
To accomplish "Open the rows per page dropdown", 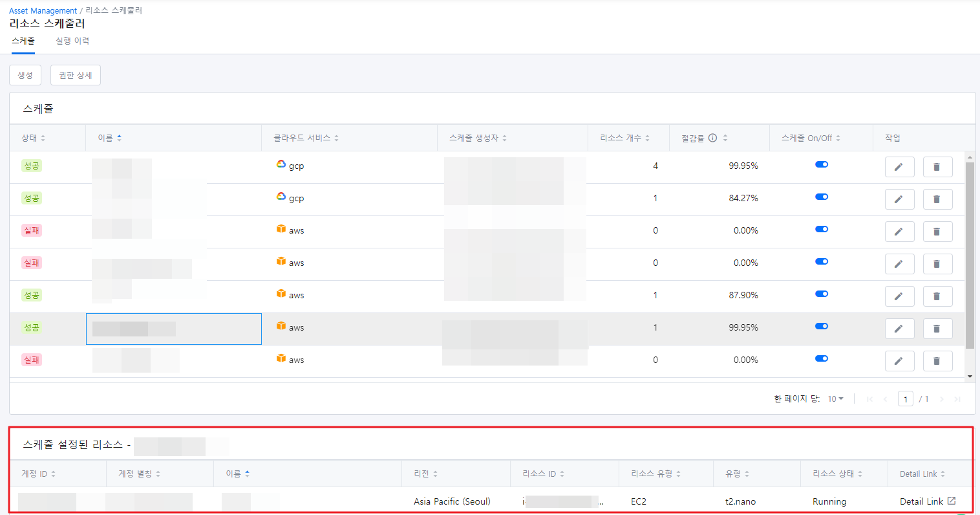I will click(x=836, y=399).
